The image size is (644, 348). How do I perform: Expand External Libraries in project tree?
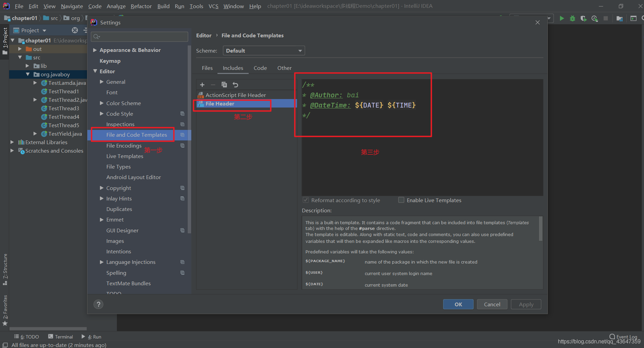coord(12,142)
